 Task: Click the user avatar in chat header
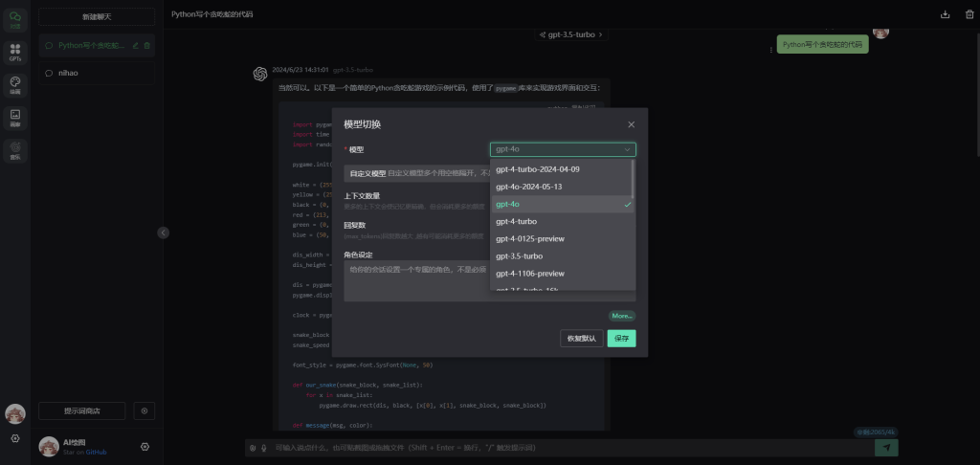coord(880,32)
